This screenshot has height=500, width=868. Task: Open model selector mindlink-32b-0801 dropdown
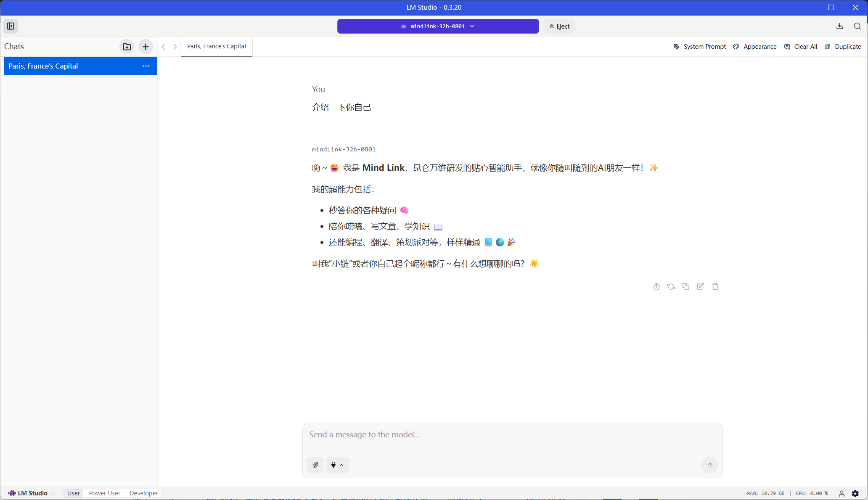point(438,26)
